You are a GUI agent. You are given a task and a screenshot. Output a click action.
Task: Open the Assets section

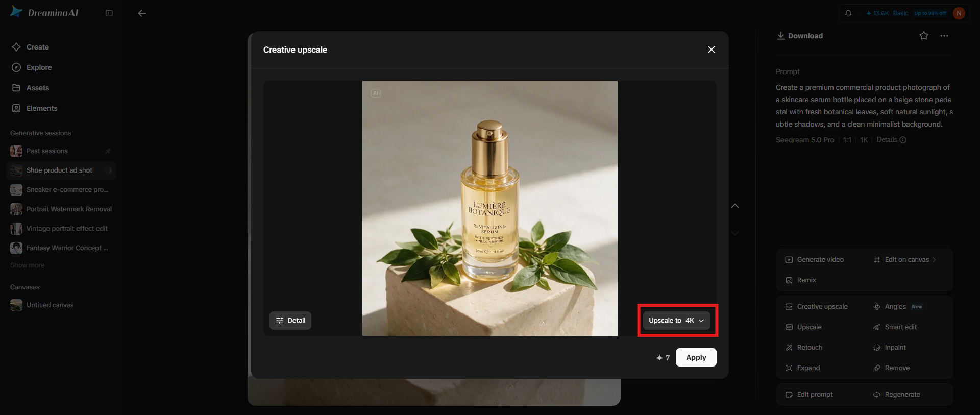[31, 88]
